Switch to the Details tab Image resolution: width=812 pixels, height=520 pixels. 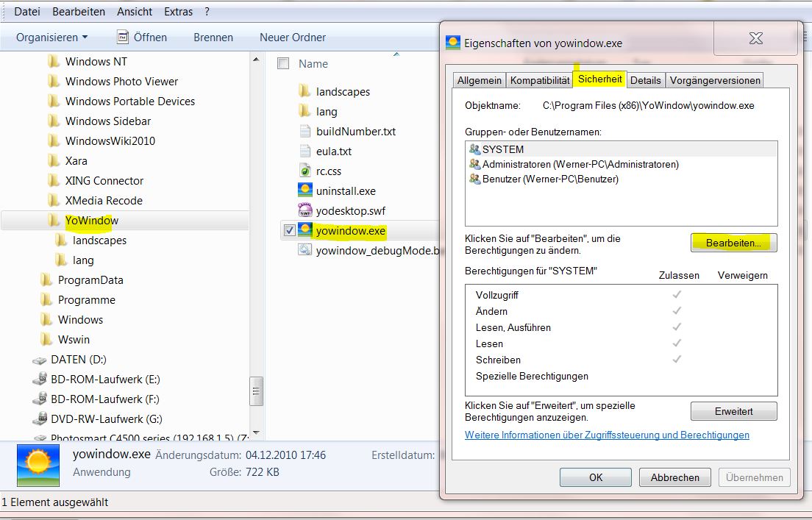point(645,80)
